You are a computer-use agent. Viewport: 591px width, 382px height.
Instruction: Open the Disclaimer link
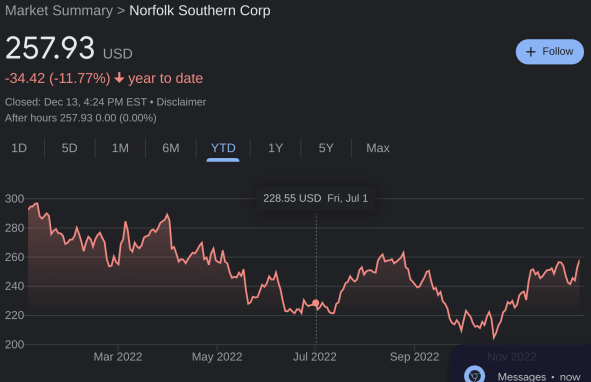[x=181, y=102]
